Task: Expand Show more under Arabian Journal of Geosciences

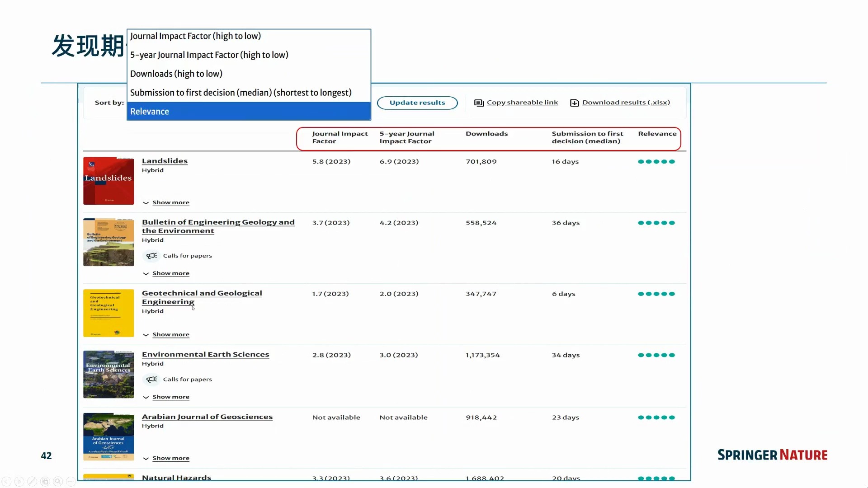Action: (170, 458)
